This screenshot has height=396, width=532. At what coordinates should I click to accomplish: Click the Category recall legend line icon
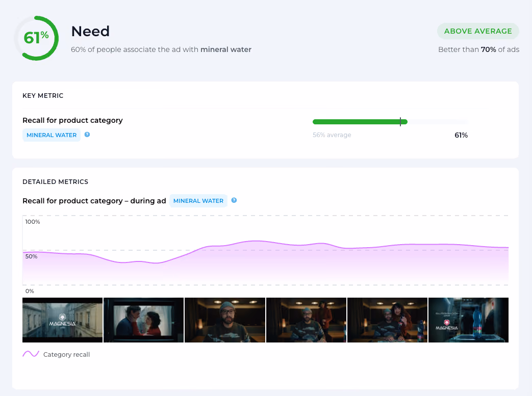click(31, 354)
